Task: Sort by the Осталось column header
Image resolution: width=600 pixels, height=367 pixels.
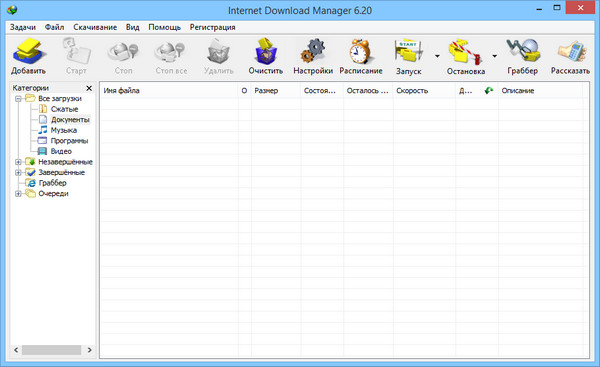Action: pos(368,91)
